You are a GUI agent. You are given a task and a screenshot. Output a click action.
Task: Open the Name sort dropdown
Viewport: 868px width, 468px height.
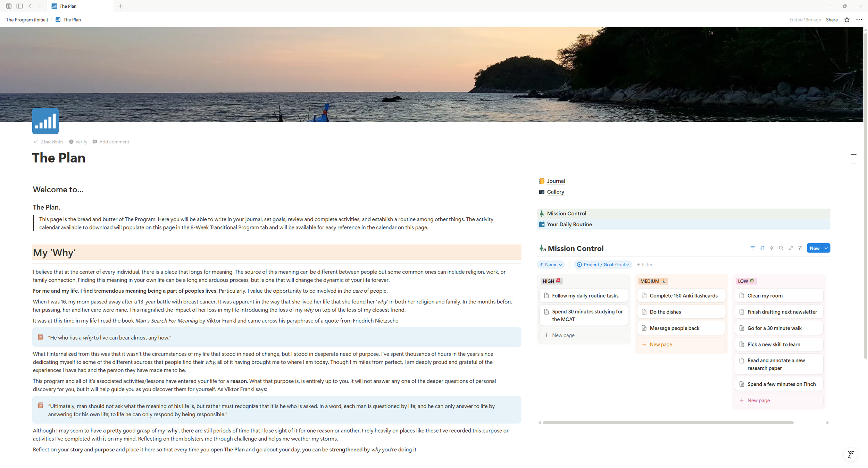[551, 265]
